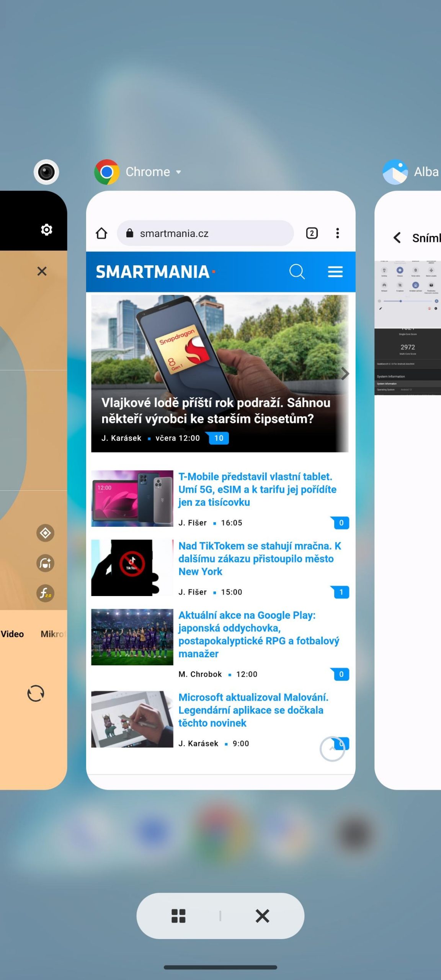Switch camera mode to Video

[x=12, y=634]
